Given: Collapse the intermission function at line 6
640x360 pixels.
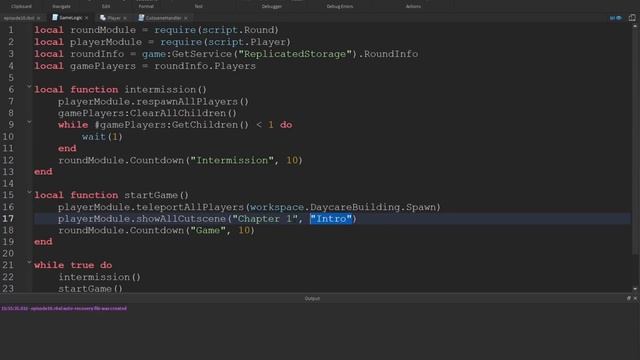Looking at the screenshot, I should point(29,87).
